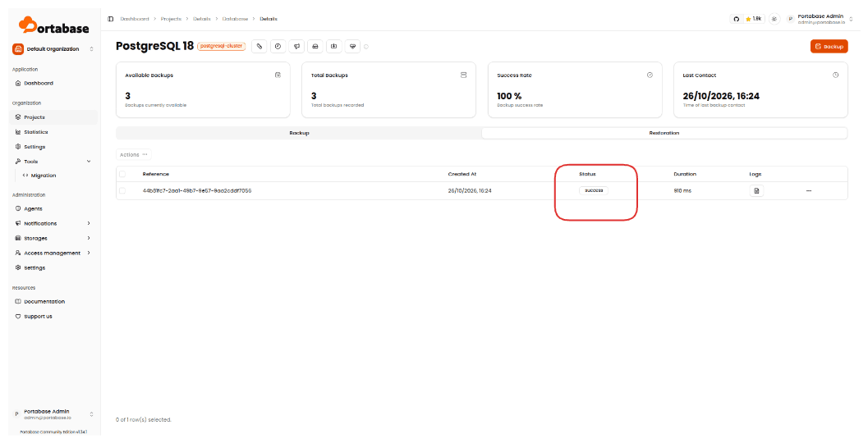Click the Dashboard breadcrumb link

135,19
